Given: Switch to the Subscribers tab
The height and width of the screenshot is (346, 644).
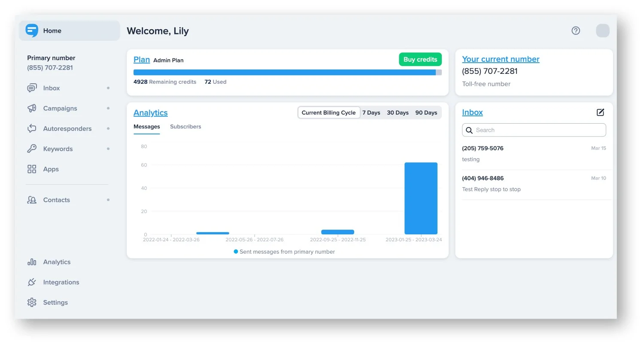Looking at the screenshot, I should pos(185,127).
